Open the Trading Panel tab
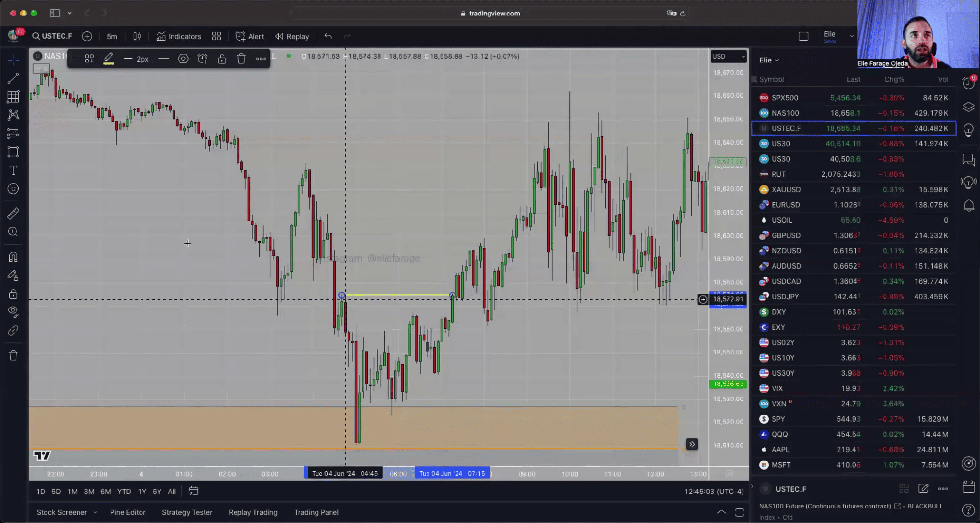980x523 pixels. (x=316, y=512)
